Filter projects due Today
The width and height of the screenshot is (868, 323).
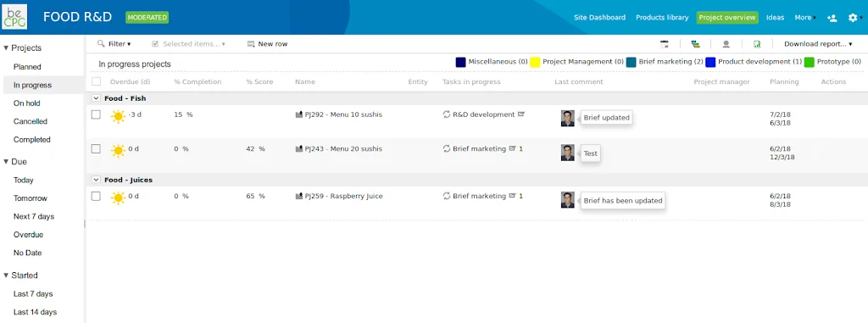point(23,180)
